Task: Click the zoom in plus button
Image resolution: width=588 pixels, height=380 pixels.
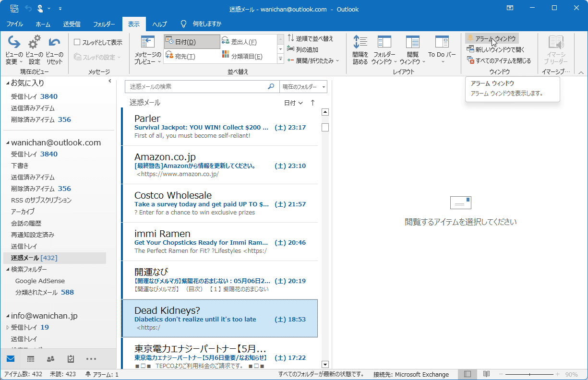Action: [557, 374]
